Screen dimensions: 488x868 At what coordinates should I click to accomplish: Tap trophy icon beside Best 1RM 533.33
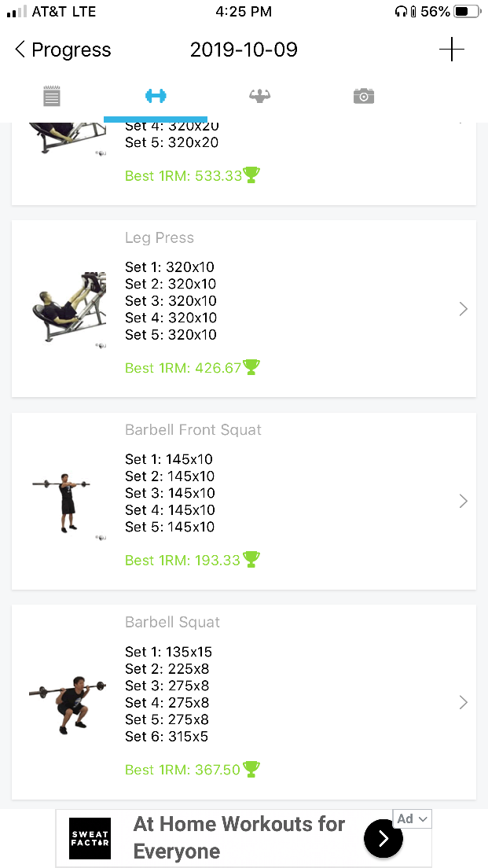click(x=251, y=175)
